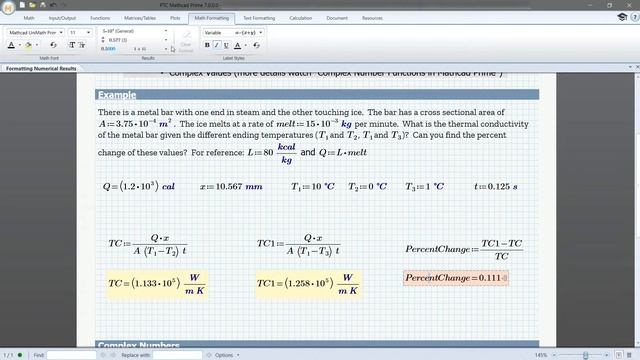The height and width of the screenshot is (360, 640).
Task: Click the Replace with input field
Action: (178, 355)
